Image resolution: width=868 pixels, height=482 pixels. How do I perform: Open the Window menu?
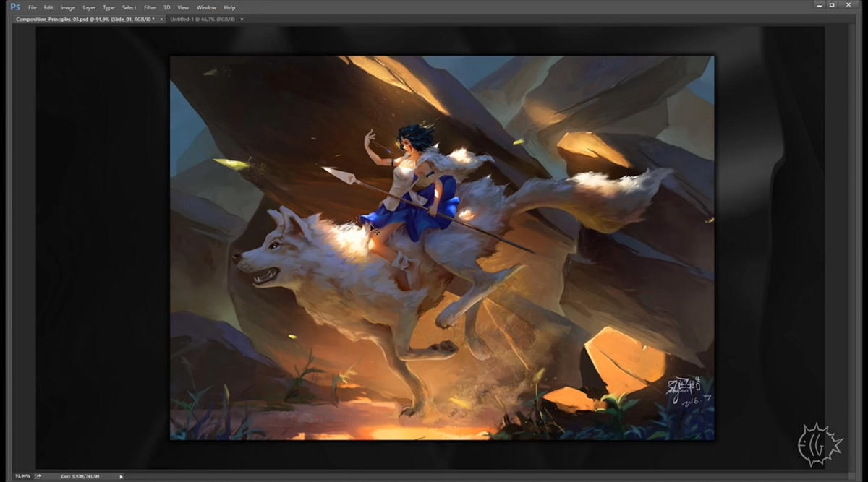[x=206, y=7]
